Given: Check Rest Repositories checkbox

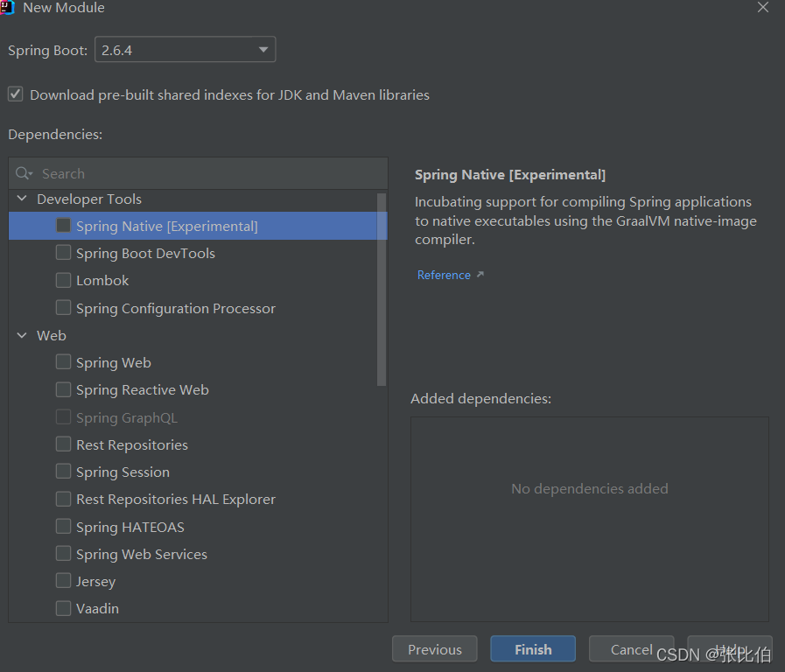Looking at the screenshot, I should tap(64, 444).
